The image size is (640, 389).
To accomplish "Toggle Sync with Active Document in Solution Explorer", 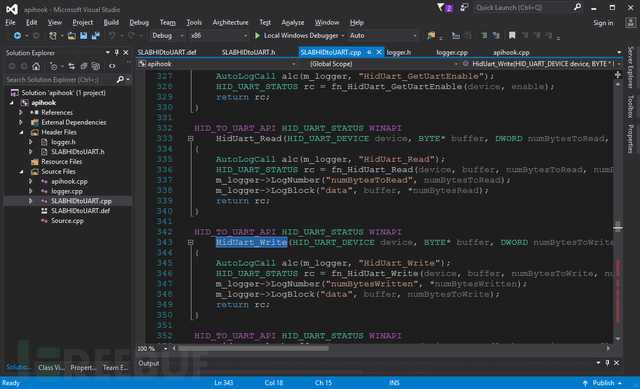I will pyautogui.click(x=71, y=66).
